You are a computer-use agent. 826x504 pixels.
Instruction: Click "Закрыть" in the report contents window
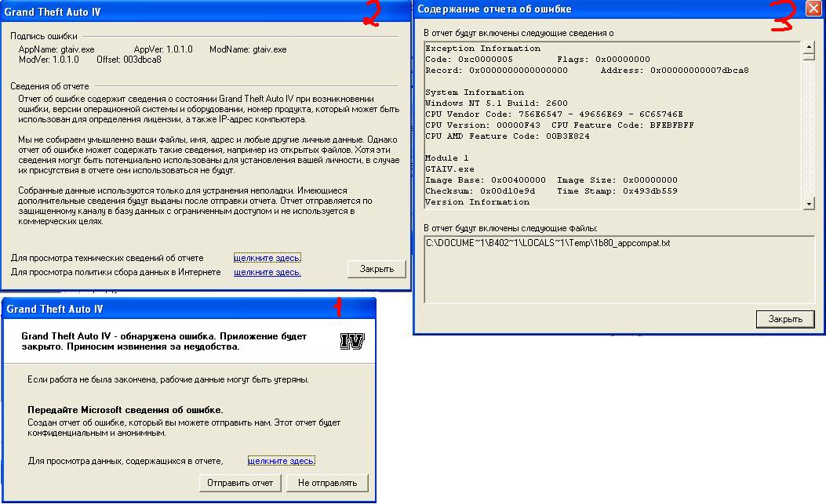(785, 319)
